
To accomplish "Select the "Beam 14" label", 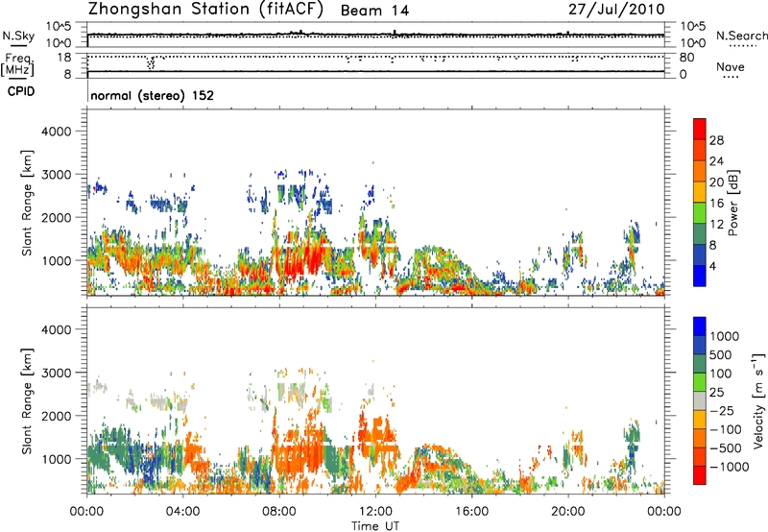I will point(374,11).
